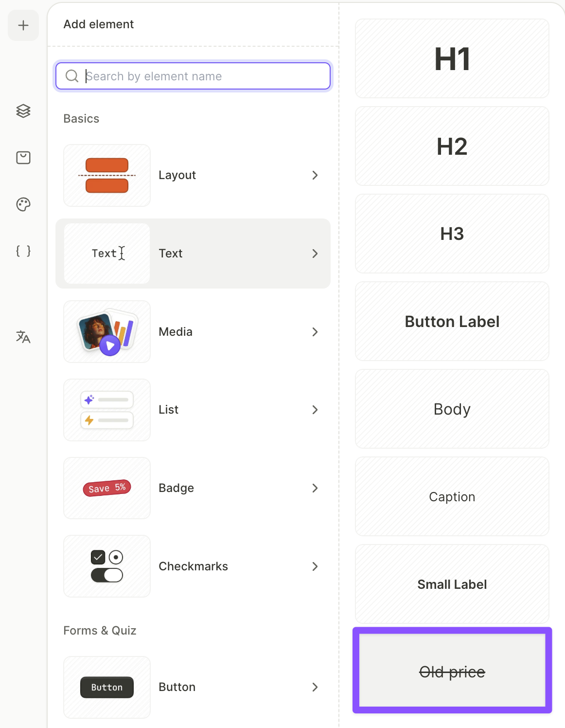
Task: Insert the H3 heading text style
Action: [x=452, y=234]
